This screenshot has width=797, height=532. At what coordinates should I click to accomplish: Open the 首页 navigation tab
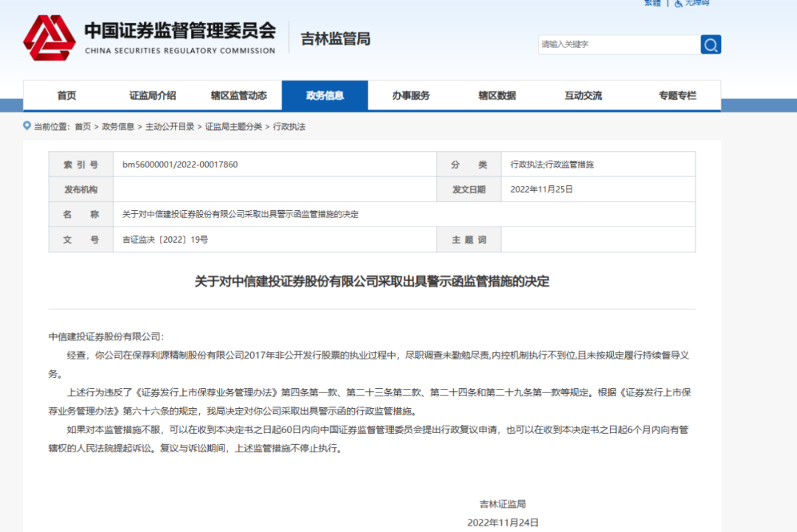(66, 96)
